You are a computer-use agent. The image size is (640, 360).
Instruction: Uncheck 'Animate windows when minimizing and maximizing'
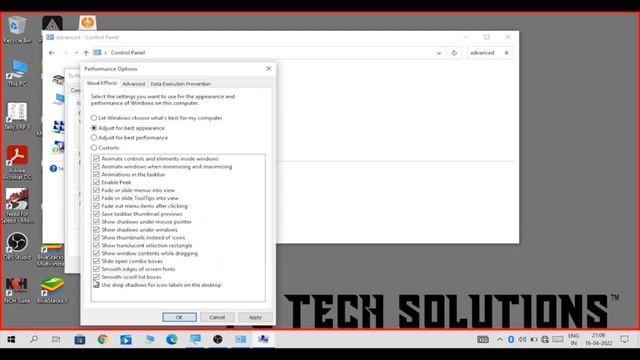click(96, 167)
